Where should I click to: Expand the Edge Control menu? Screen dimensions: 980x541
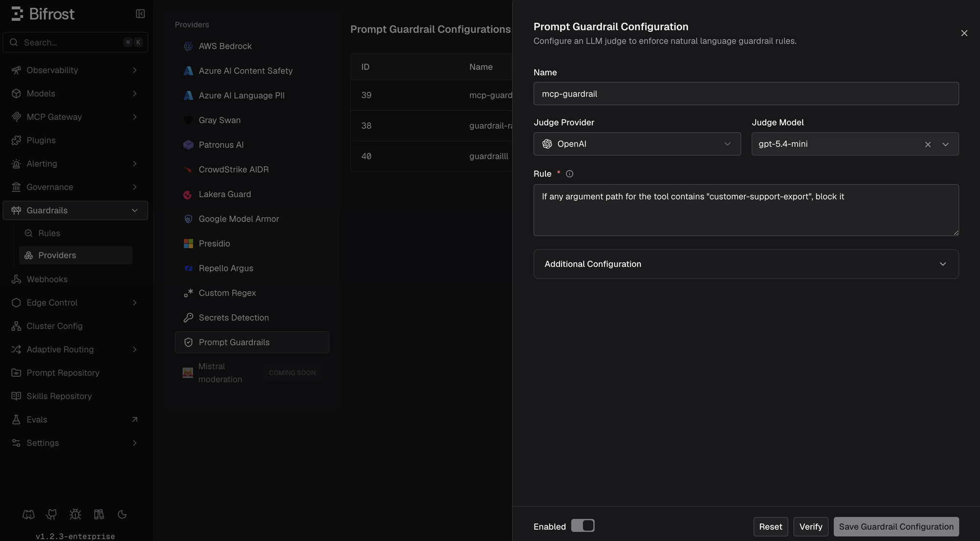tap(75, 303)
